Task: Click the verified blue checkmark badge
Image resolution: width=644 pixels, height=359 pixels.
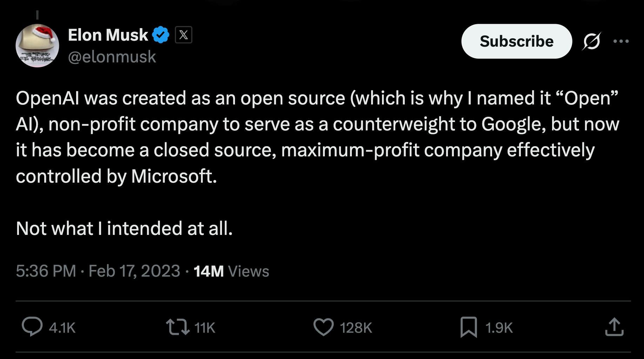Action: point(160,34)
